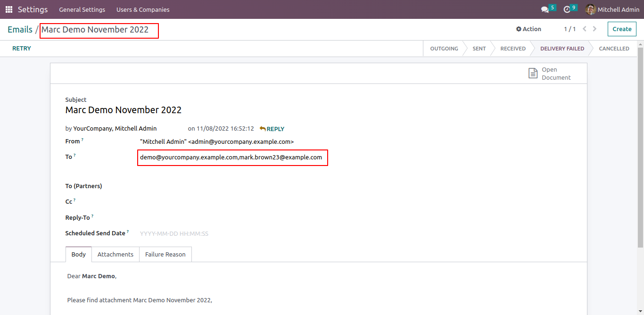Open the activities clock icon
Screen dimensions: 644x315
(x=567, y=9)
